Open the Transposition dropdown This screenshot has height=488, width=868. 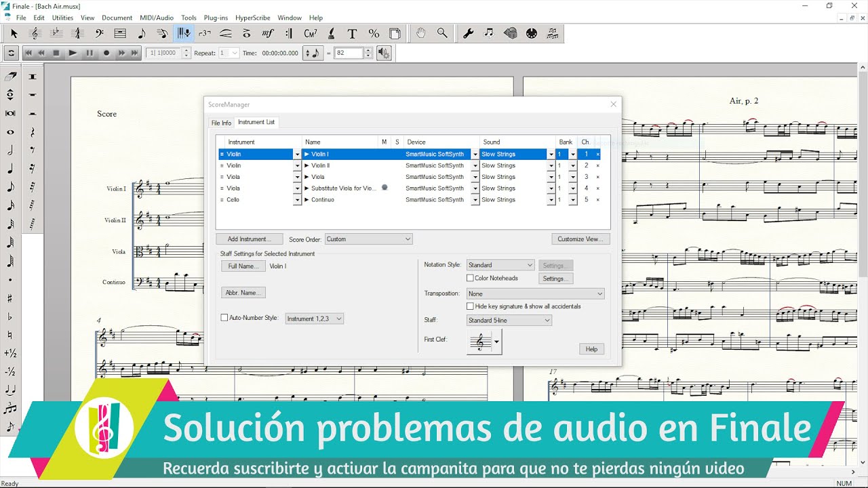535,294
